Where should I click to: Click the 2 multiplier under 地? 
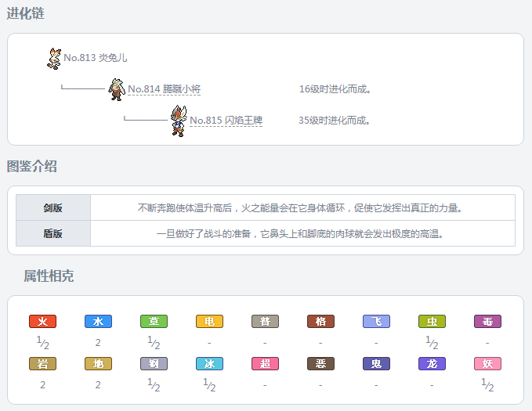tap(98, 385)
